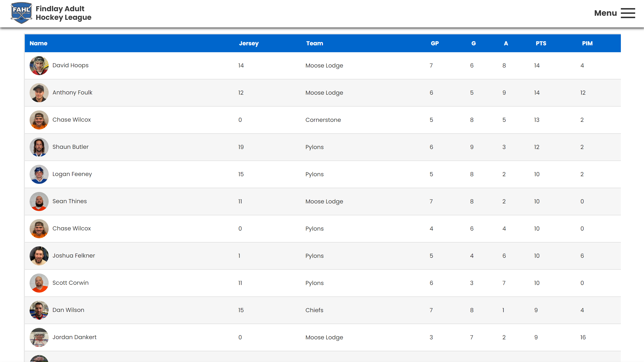
Task: Click the Chiefs team cell
Action: coord(314,310)
